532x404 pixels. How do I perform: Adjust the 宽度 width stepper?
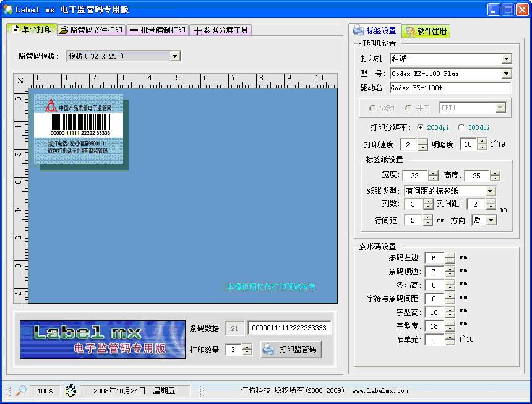click(x=433, y=175)
